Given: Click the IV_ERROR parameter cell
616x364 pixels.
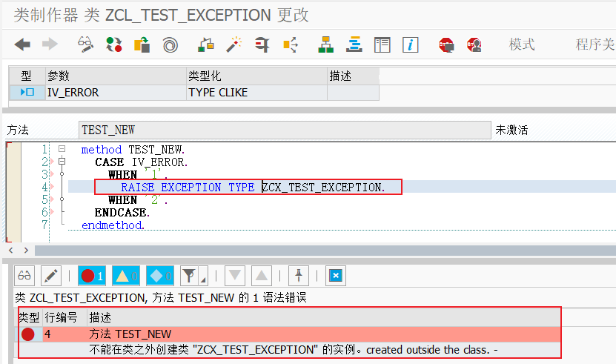Looking at the screenshot, I should click(116, 93).
